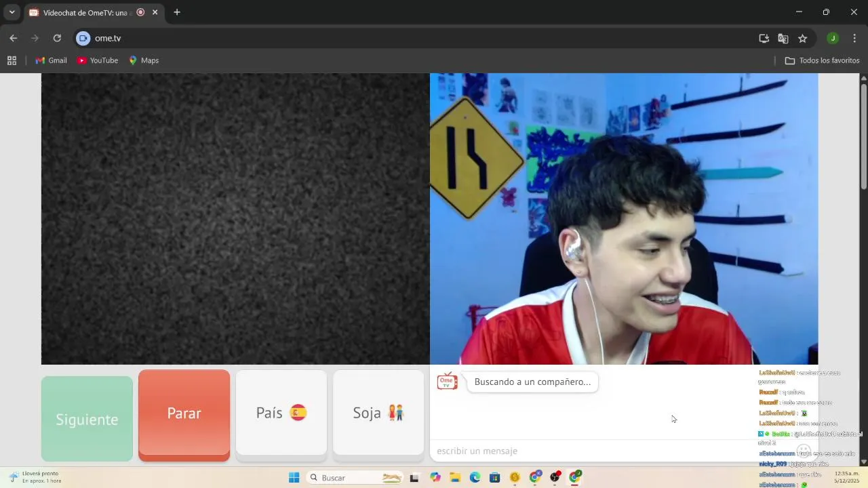Click the remote partner video panel

[235, 219]
